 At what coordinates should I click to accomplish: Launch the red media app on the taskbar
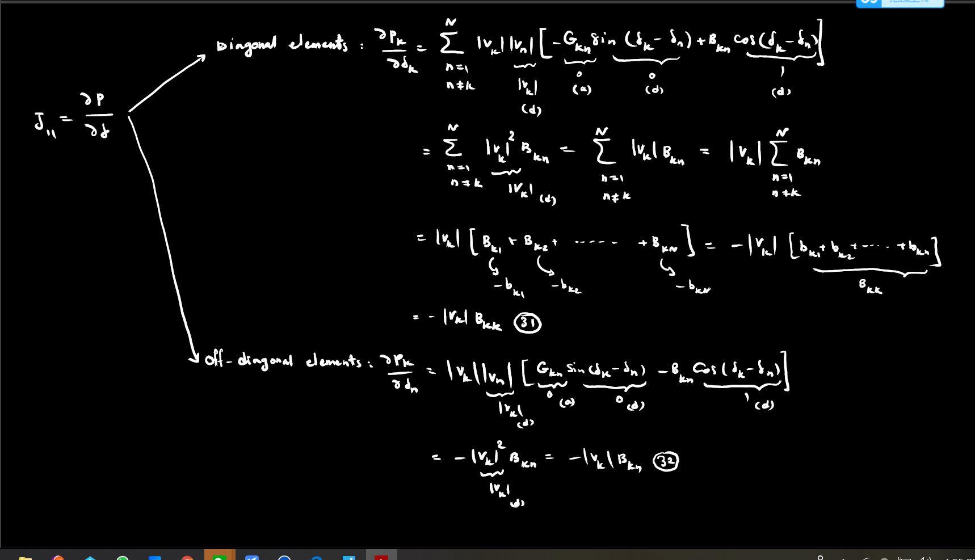point(380,556)
